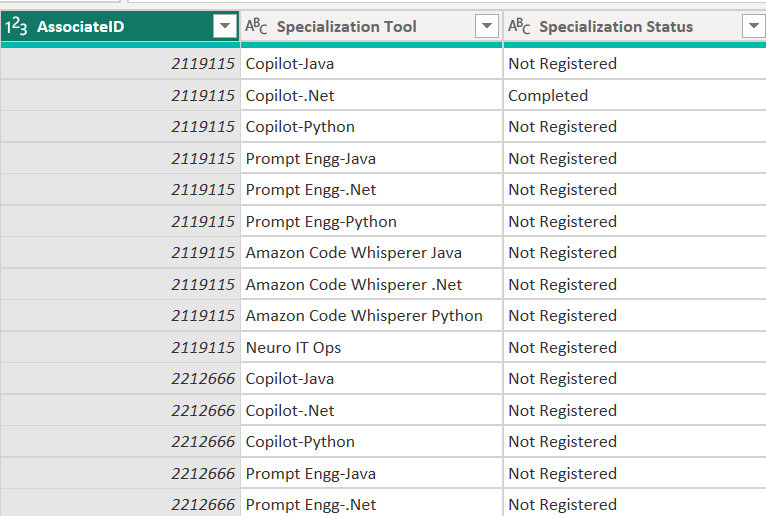
Task: Click Prompt Engg-Java cell in 2119115 row
Action: [x=371, y=158]
